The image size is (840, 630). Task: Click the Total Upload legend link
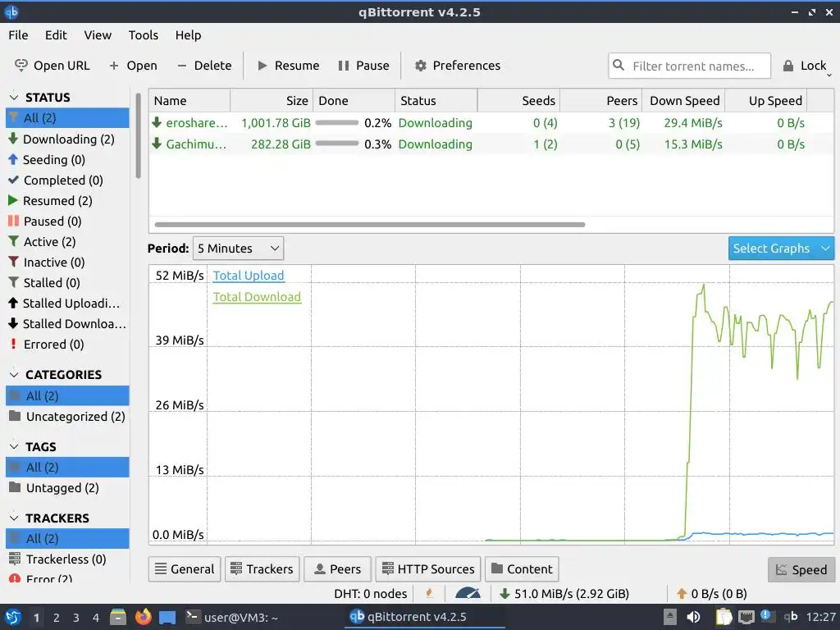point(249,276)
